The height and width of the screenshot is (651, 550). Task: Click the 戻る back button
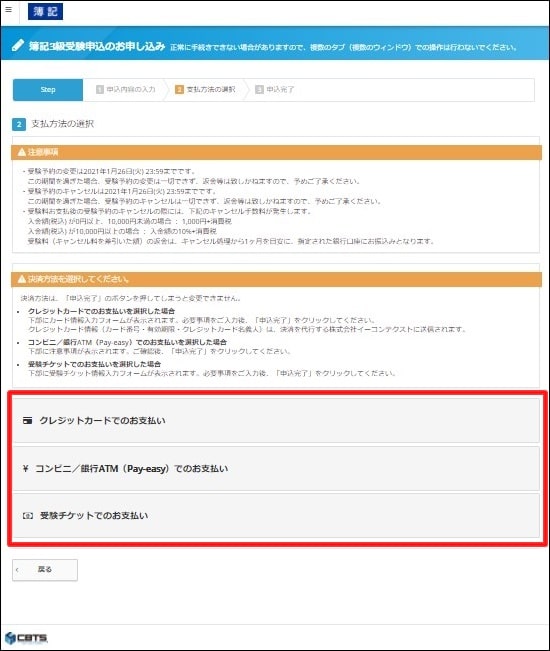45,570
